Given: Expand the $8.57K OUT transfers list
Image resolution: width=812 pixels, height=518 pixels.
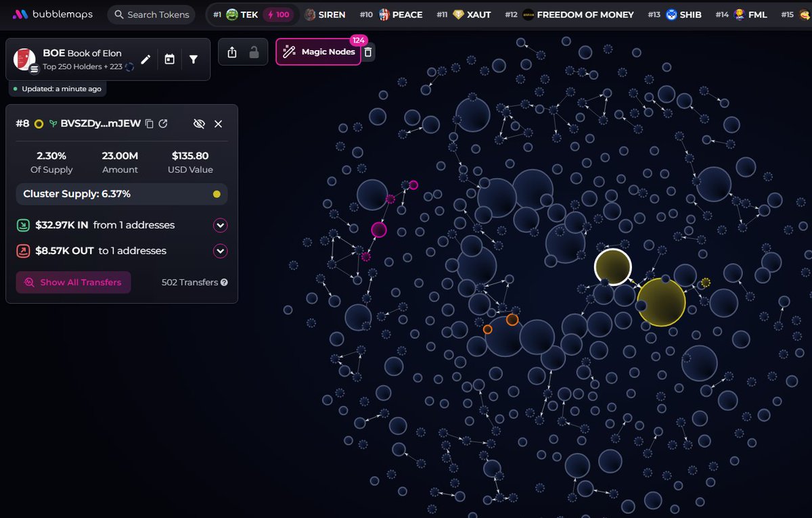Looking at the screenshot, I should coord(220,250).
